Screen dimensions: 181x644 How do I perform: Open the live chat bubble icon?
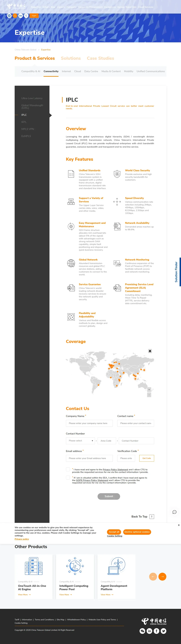click(x=175, y=512)
